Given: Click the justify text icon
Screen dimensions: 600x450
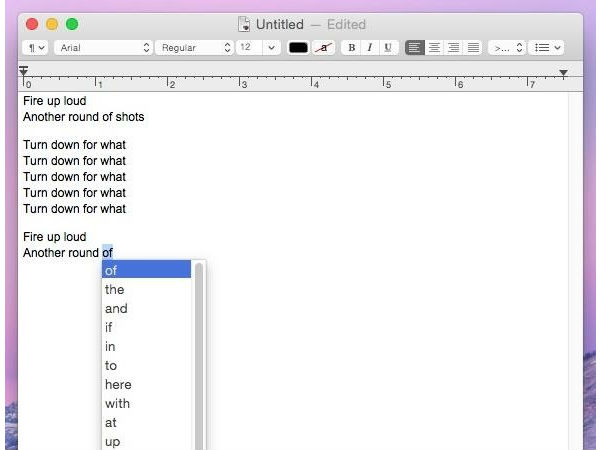Looking at the screenshot, I should point(472,47).
